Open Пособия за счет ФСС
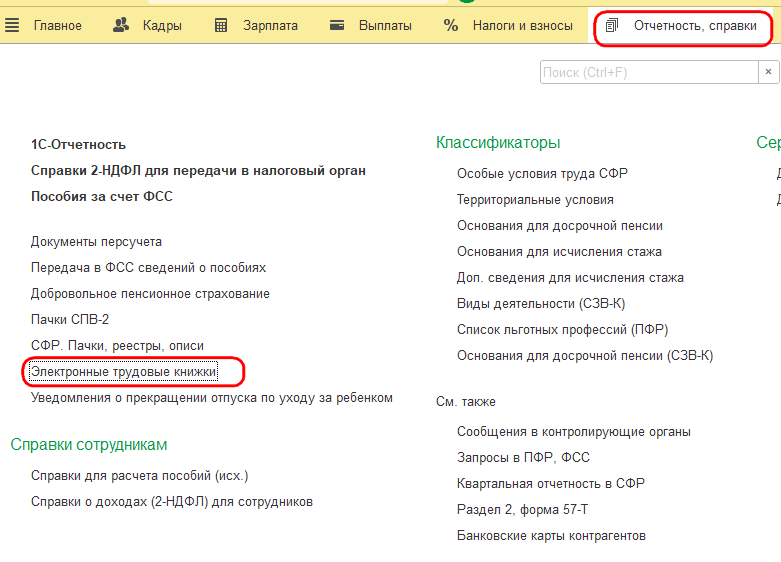This screenshot has width=781, height=562. click(x=102, y=196)
